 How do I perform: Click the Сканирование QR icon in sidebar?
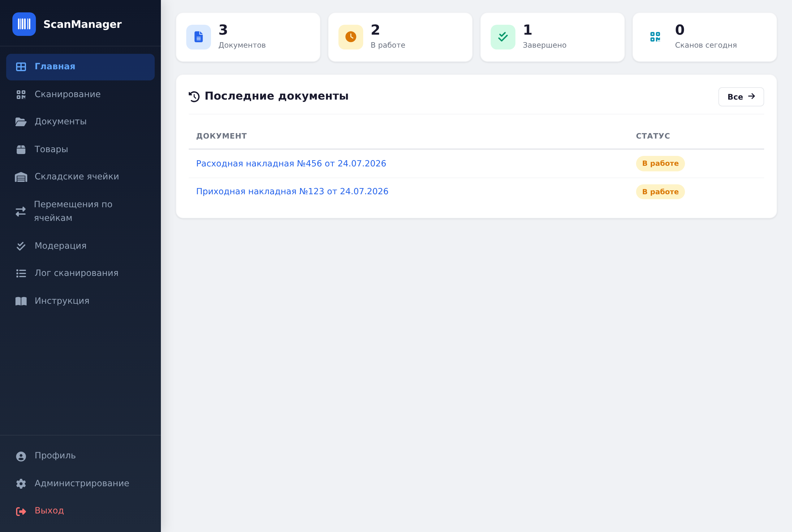coord(21,95)
